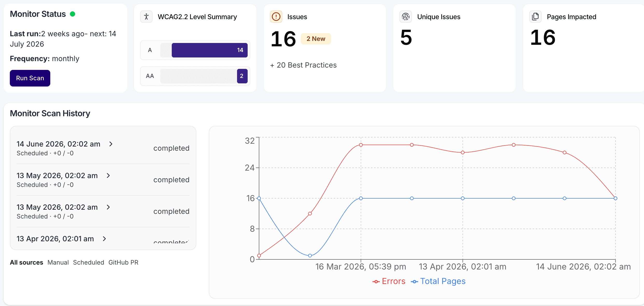This screenshot has width=644, height=306.
Task: Click the pages icon beside Pages Impacted
Action: click(535, 17)
